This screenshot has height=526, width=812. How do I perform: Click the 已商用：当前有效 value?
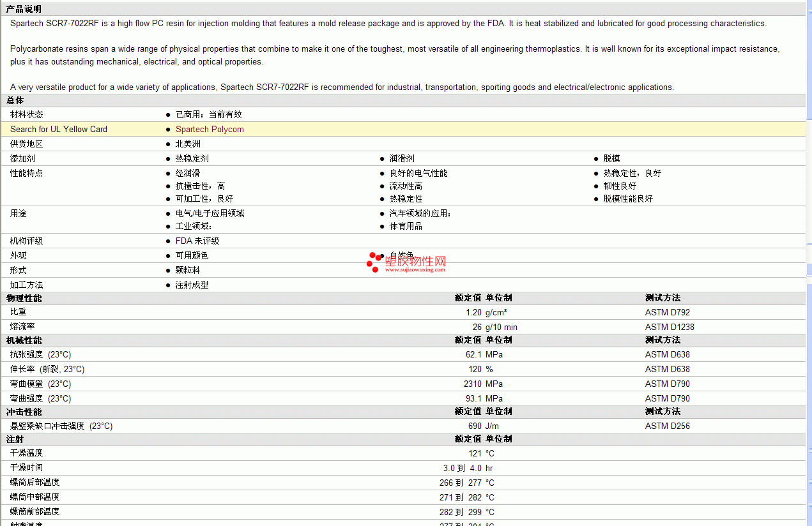[209, 114]
